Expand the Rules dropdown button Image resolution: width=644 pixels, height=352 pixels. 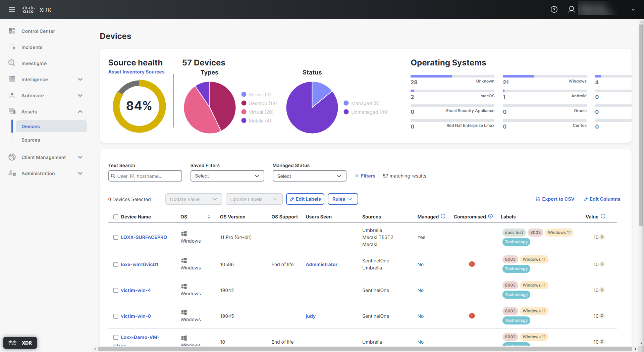tap(342, 199)
